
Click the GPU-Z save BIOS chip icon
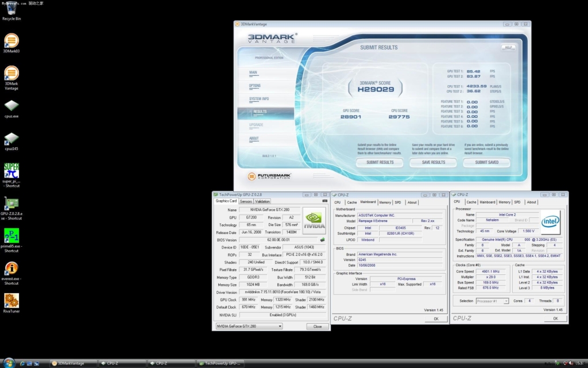(x=322, y=240)
